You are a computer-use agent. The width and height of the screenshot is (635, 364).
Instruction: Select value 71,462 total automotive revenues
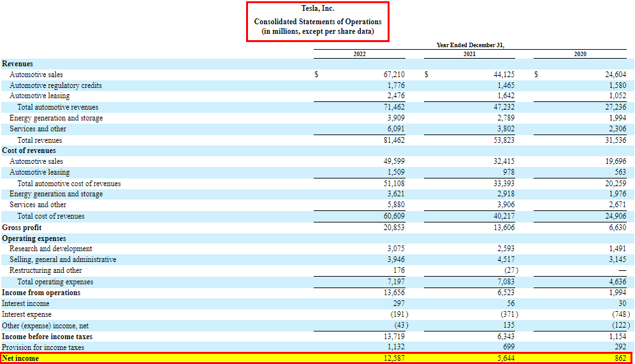[x=393, y=107]
